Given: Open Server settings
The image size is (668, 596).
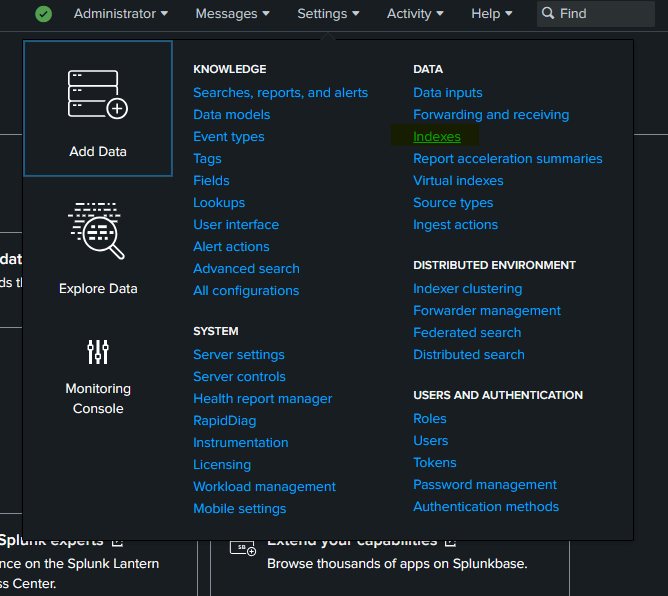Looking at the screenshot, I should click(x=239, y=354).
